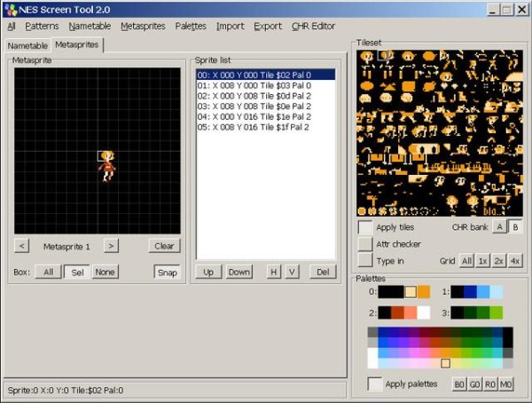Toggle the Attr checker checkbox

(365, 243)
